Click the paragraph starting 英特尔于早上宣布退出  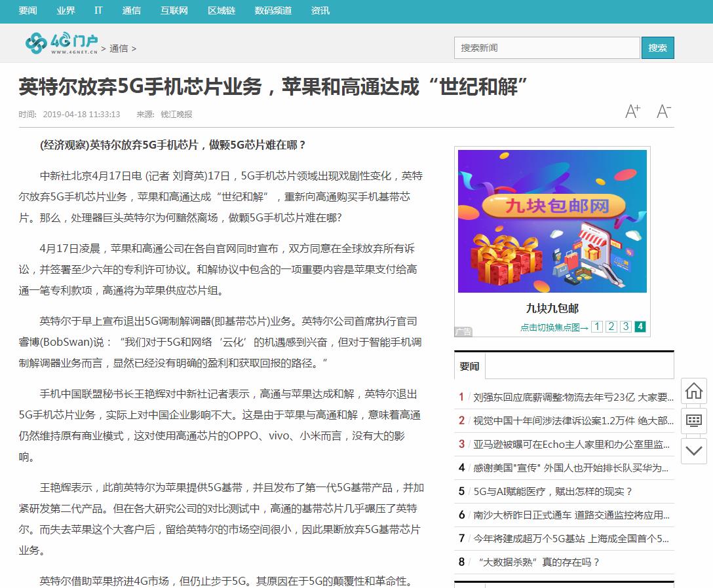(220, 342)
